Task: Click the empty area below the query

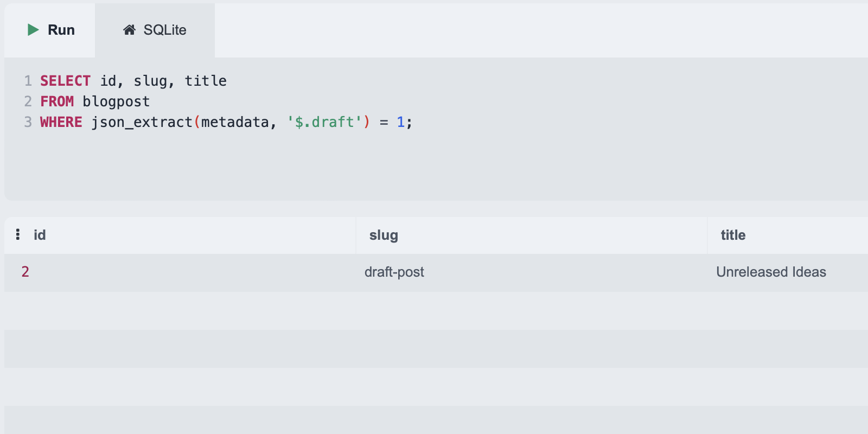Action: pyautogui.click(x=380, y=168)
